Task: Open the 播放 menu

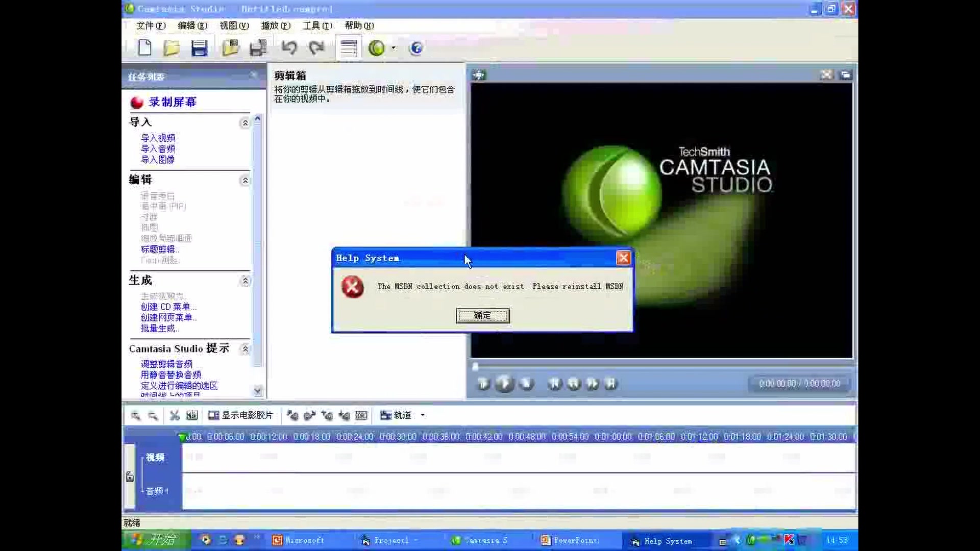Action: [x=275, y=26]
